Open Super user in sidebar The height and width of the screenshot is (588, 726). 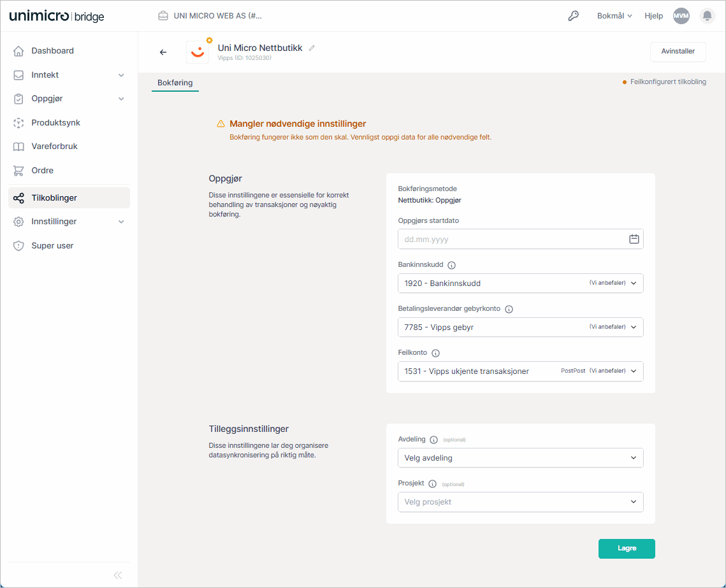[x=69, y=246]
